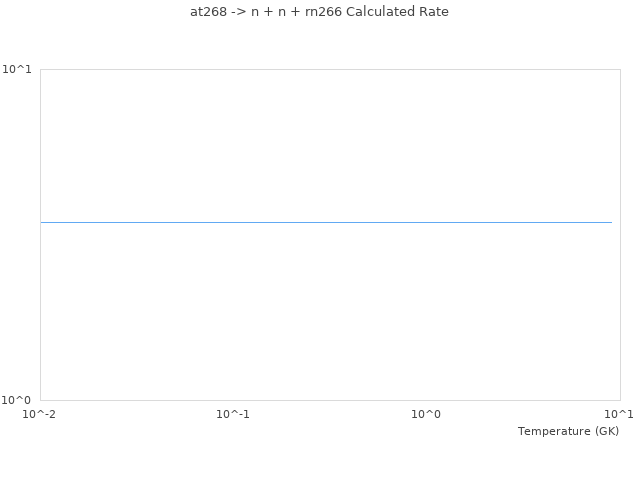Select the Temperature (GK) axis label
The height and width of the screenshot is (480, 640).
(x=568, y=431)
